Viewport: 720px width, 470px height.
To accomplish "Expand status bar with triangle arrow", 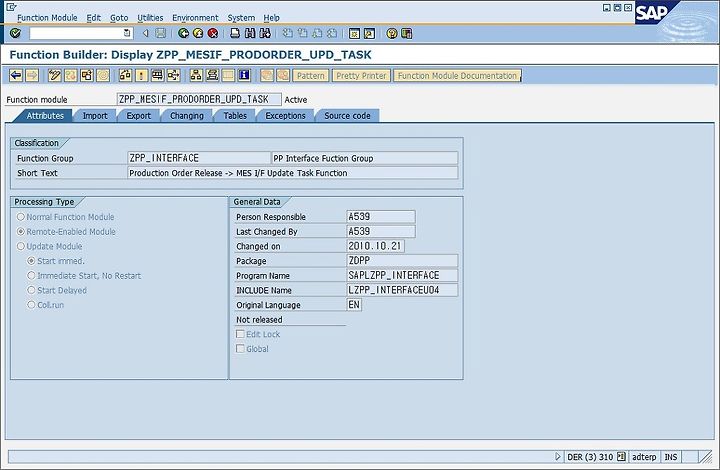I will (x=557, y=456).
